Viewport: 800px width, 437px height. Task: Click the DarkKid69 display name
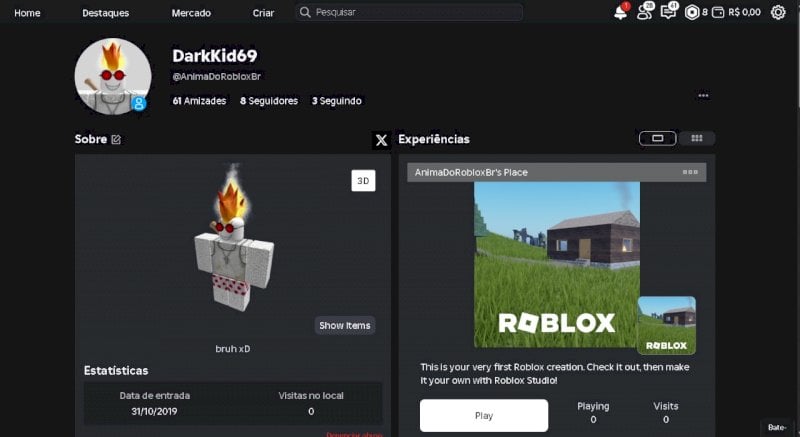coord(215,56)
